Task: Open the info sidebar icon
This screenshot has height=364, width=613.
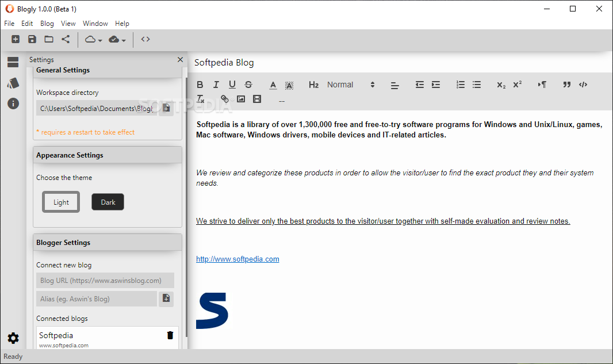Action: (x=13, y=104)
